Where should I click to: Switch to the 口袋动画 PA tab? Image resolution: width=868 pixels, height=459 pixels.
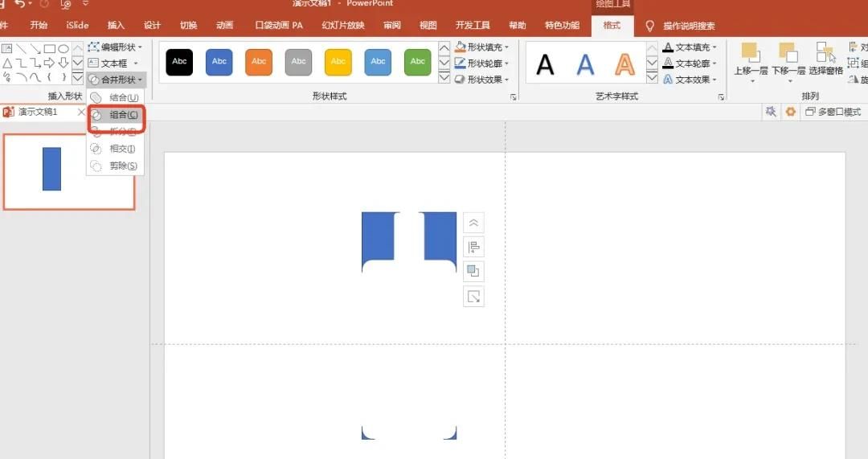278,26
